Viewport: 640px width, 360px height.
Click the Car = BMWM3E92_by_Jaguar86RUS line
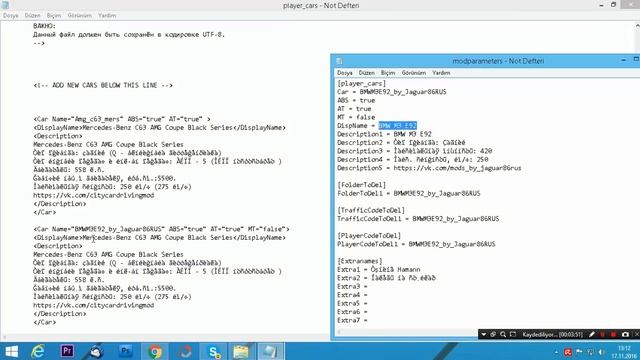point(392,92)
